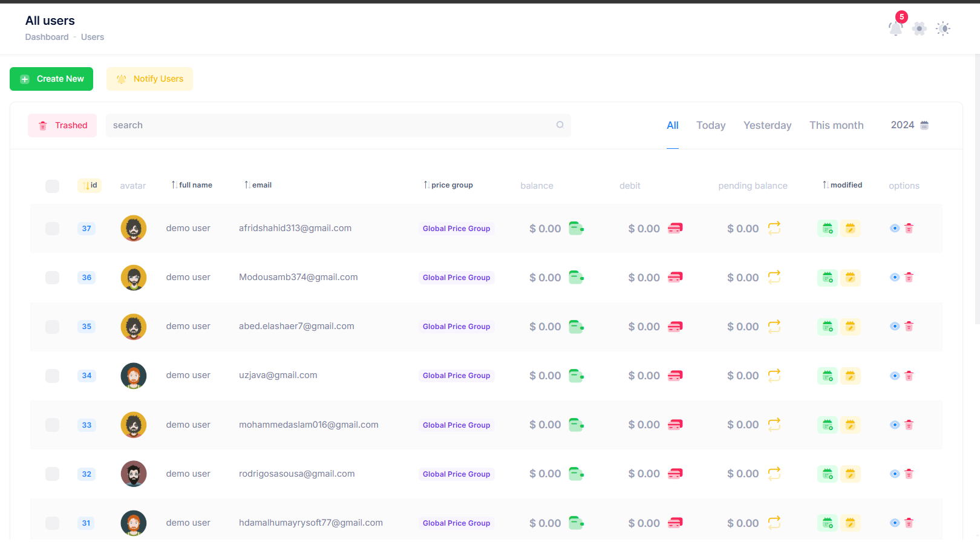The image size is (980, 542).
Task: Sort table by modified column
Action: pyautogui.click(x=842, y=185)
